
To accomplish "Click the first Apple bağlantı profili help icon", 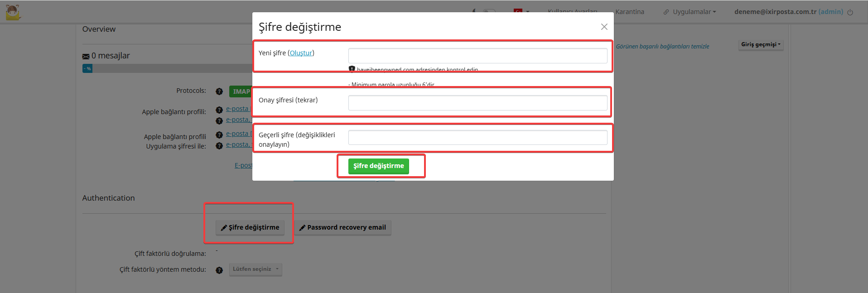I will 219,110.
